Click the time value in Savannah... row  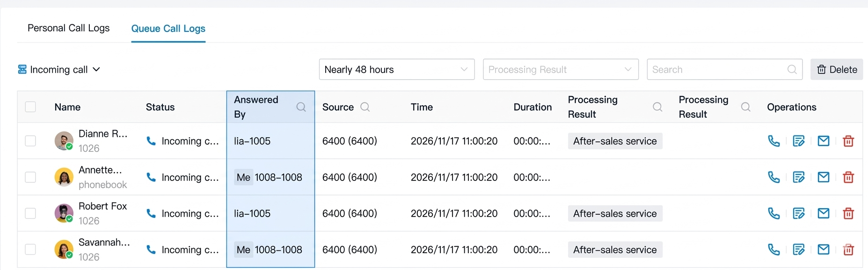tap(454, 249)
